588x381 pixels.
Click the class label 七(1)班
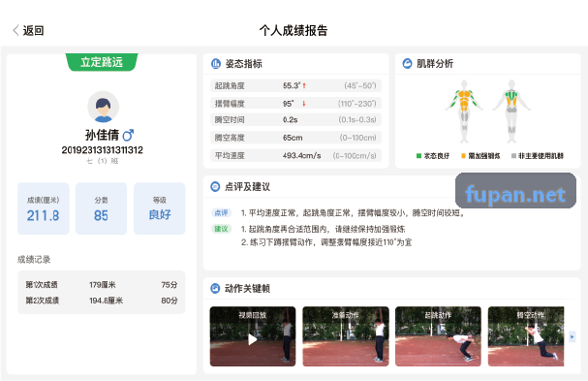pyautogui.click(x=102, y=161)
